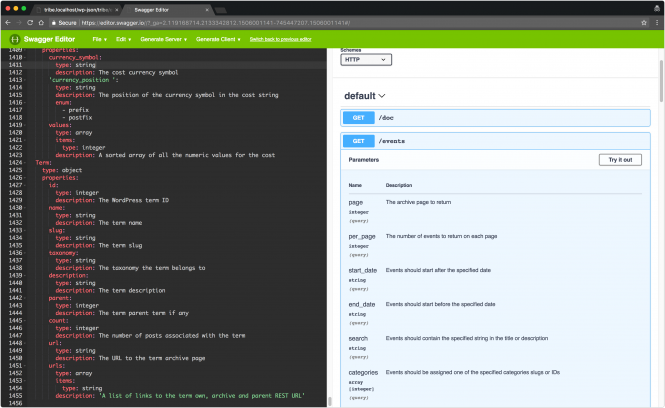665x408 pixels.
Task: Click the Try it out button
Action: point(619,160)
